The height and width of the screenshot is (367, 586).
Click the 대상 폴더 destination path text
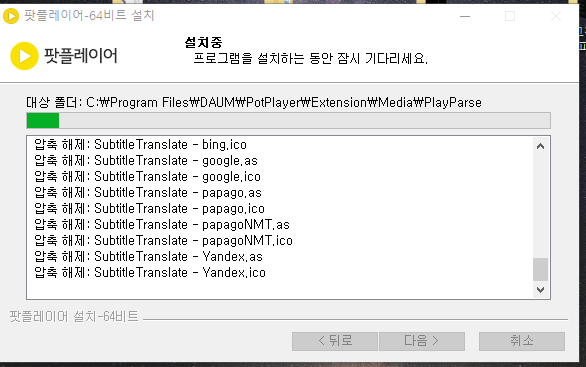click(x=254, y=102)
